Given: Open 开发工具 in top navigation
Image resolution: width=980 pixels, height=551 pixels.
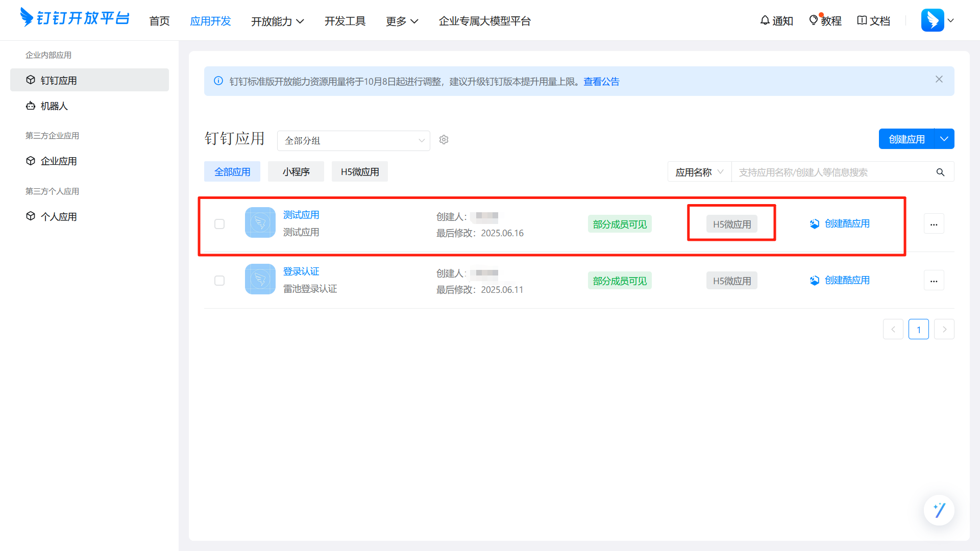Looking at the screenshot, I should (x=345, y=21).
